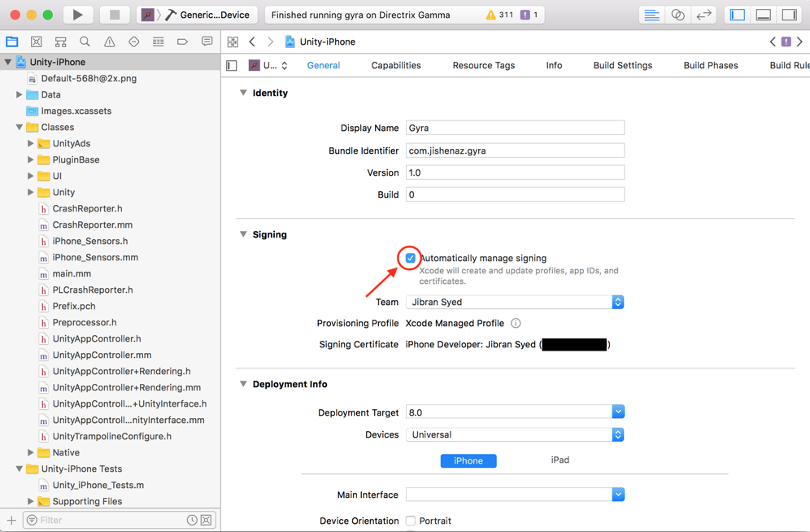The width and height of the screenshot is (810, 532).
Task: Switch to the Build Phases tab
Action: (x=711, y=66)
